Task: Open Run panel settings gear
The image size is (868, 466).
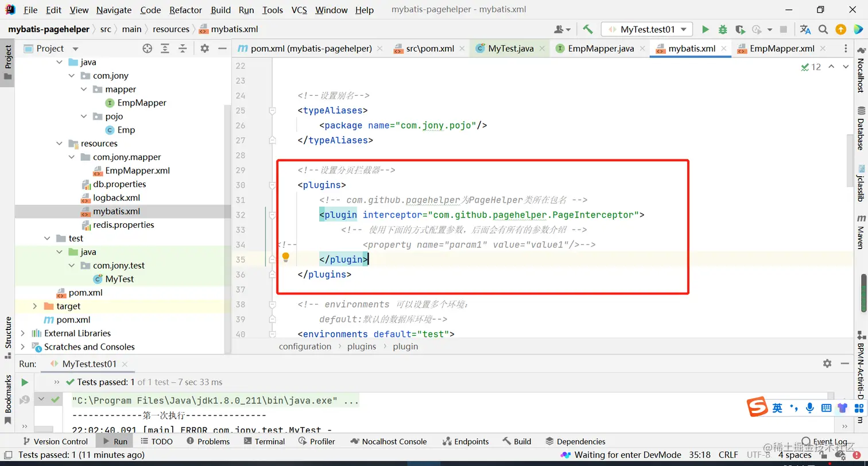Action: 827,363
